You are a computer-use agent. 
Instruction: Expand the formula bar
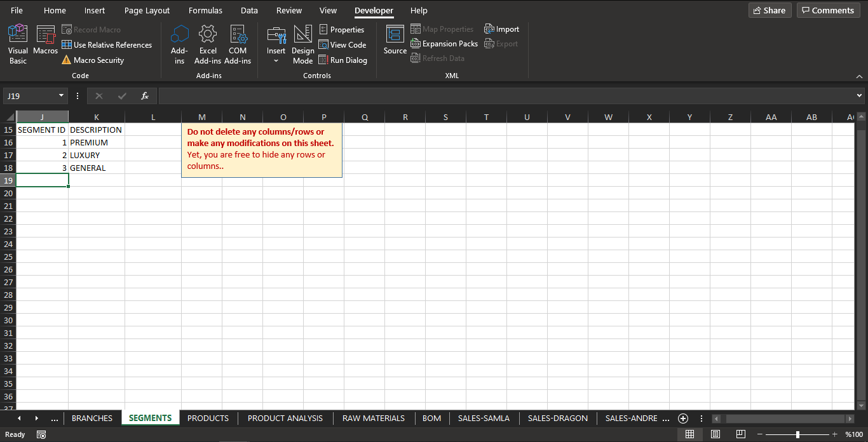(860, 96)
